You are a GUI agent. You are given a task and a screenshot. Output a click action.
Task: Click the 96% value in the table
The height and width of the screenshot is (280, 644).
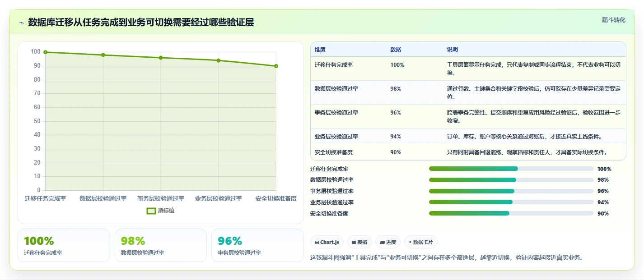pyautogui.click(x=396, y=112)
